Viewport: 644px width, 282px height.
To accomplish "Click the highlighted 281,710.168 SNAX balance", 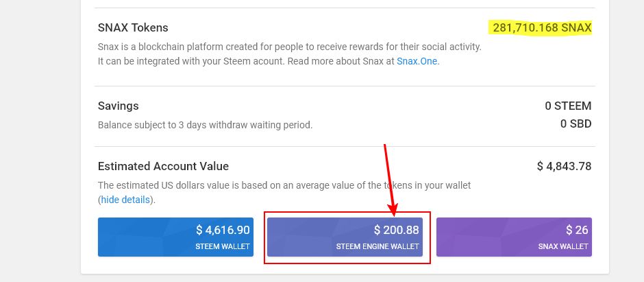I will [x=541, y=28].
